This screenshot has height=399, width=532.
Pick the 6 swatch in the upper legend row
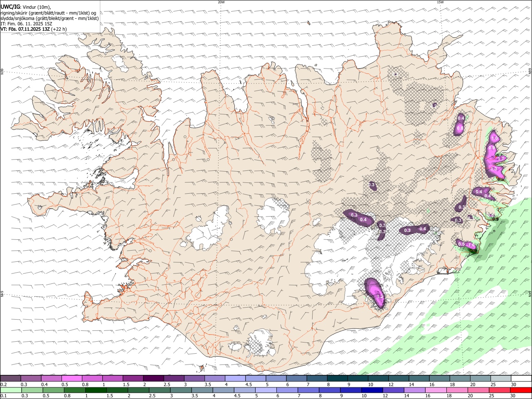296,378
